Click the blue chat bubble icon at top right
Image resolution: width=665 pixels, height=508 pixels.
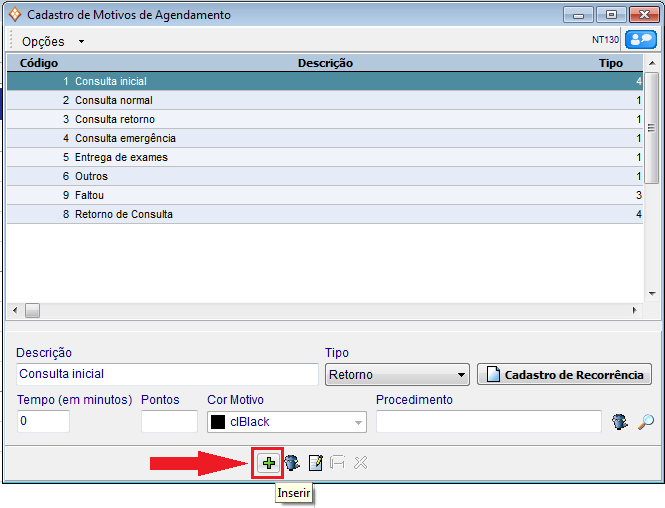pyautogui.click(x=640, y=40)
